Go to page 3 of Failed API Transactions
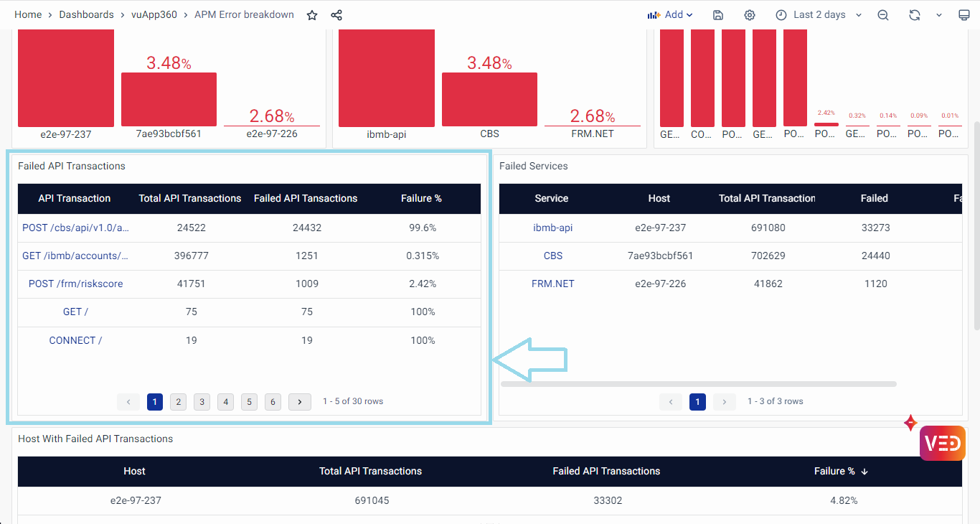The image size is (980, 524). click(202, 402)
